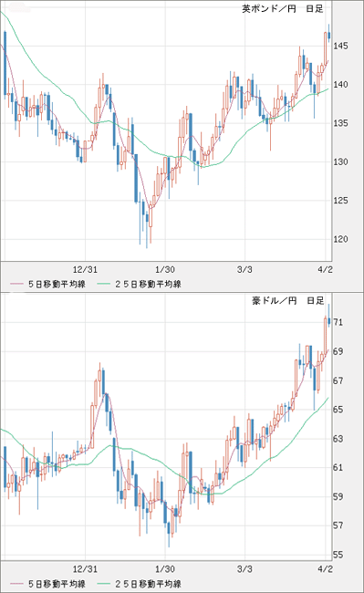Click the 12/31 date label on pound chart

[85, 270]
